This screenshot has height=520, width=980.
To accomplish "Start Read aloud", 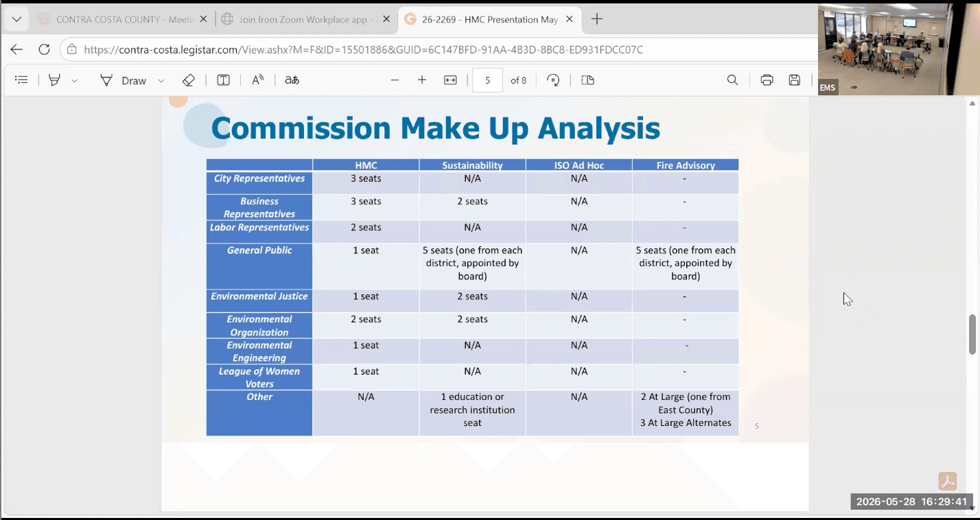I will (258, 80).
